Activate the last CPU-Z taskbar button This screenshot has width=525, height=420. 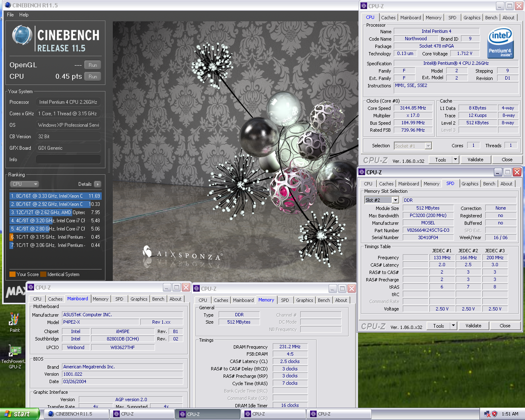339,414
